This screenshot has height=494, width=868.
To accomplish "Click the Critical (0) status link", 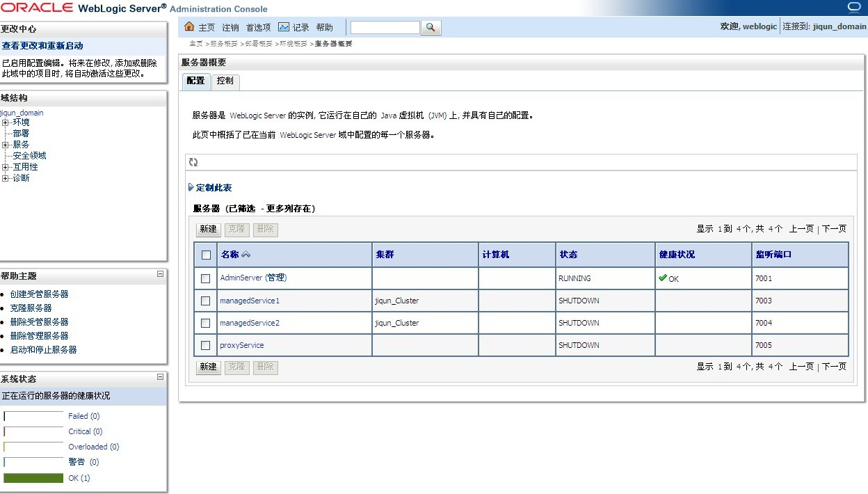I will click(86, 431).
